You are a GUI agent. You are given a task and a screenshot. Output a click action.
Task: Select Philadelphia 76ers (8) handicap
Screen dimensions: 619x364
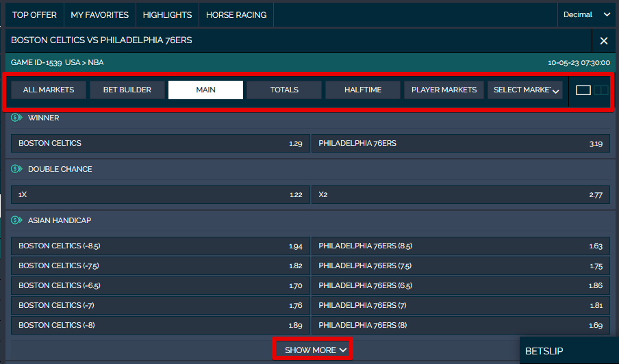[x=461, y=326]
